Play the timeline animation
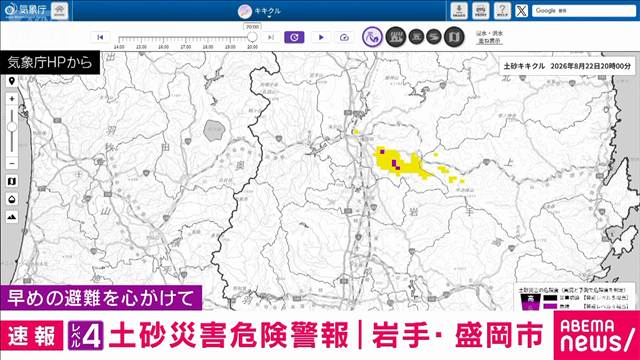 [321, 37]
